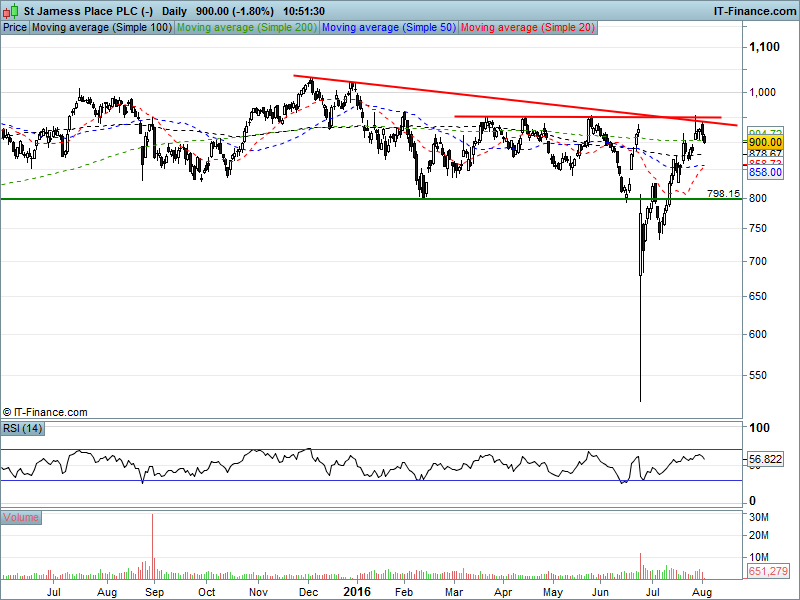Select the Price legend label
This screenshot has width=800, height=600.
(15, 28)
